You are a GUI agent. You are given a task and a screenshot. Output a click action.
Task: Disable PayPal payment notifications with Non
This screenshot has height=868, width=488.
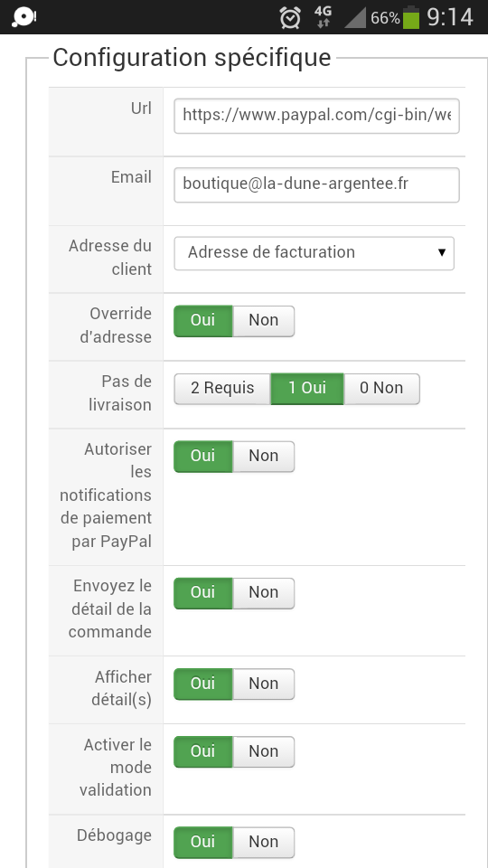263,457
